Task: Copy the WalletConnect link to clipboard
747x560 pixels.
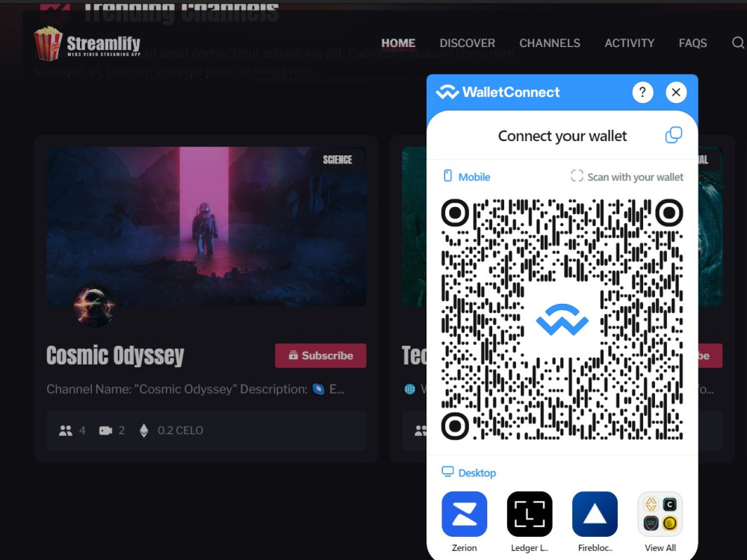Action: click(673, 135)
